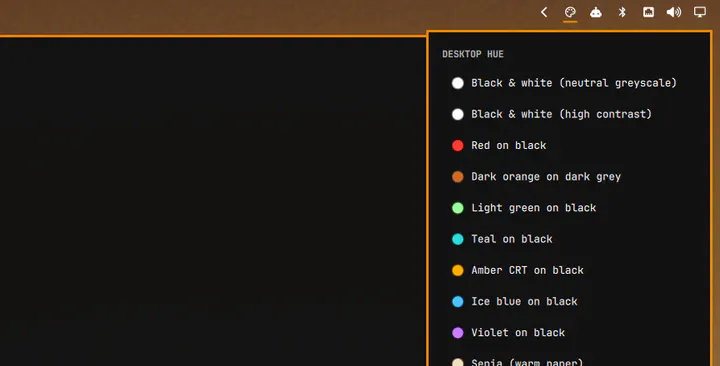The height and width of the screenshot is (366, 720).
Task: Click the Ice blue on black label
Action: (524, 302)
